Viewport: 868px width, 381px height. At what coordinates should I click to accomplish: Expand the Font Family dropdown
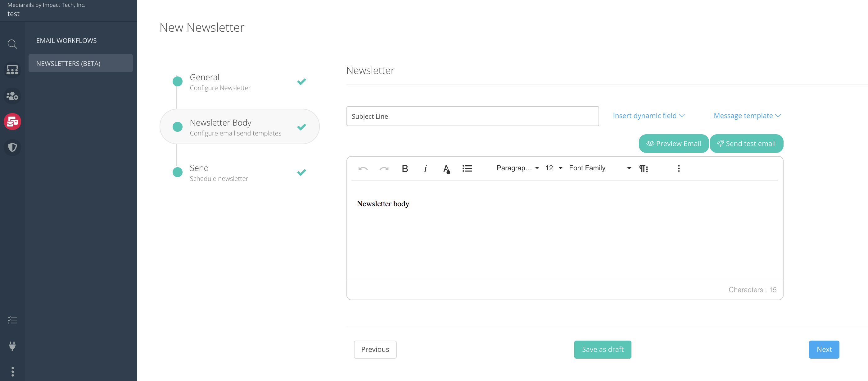click(x=599, y=168)
